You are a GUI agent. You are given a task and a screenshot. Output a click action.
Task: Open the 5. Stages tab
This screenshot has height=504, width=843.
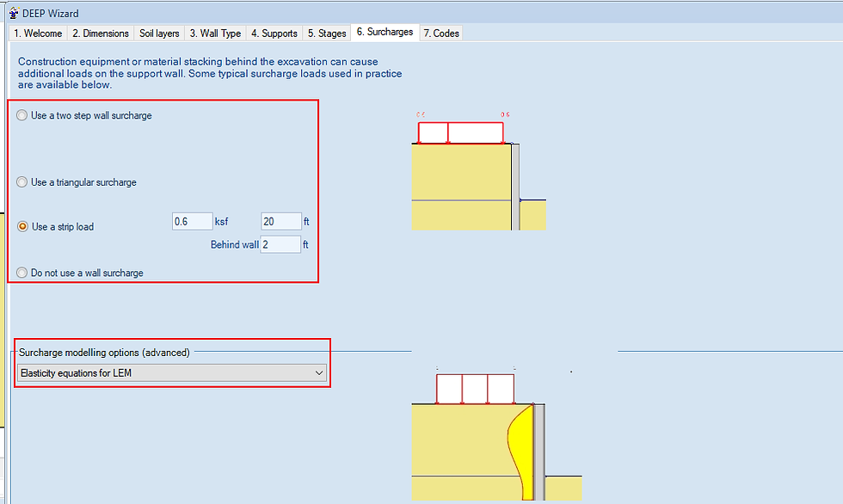tap(327, 34)
